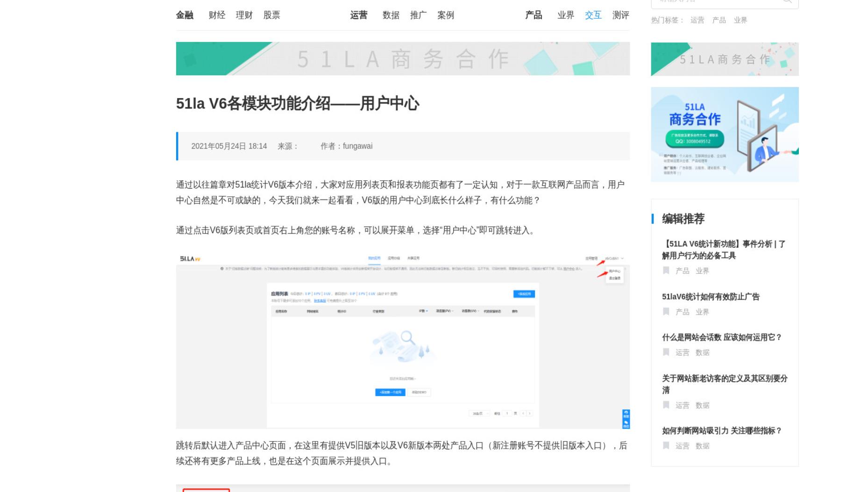Click bookmark icon under 事件分析 article
This screenshot has height=492, width=868.
coord(666,271)
